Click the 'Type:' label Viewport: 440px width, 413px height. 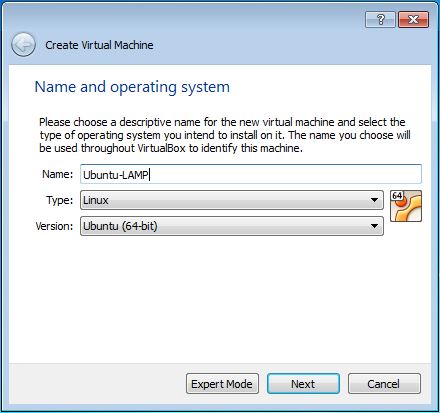click(59, 200)
